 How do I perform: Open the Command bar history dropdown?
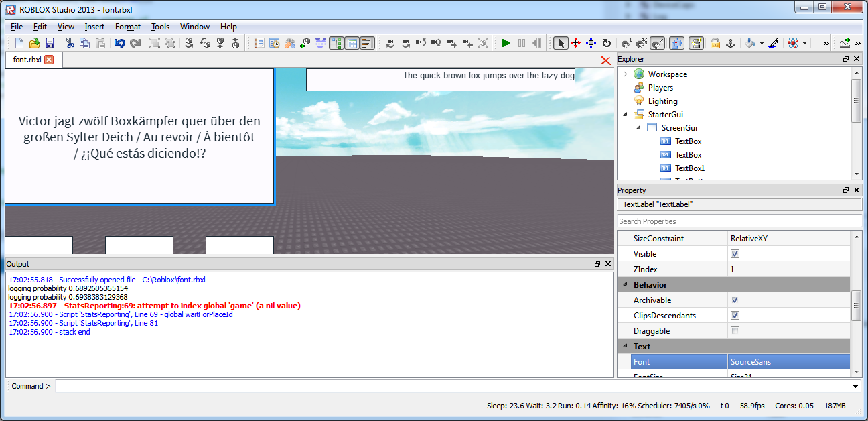856,387
